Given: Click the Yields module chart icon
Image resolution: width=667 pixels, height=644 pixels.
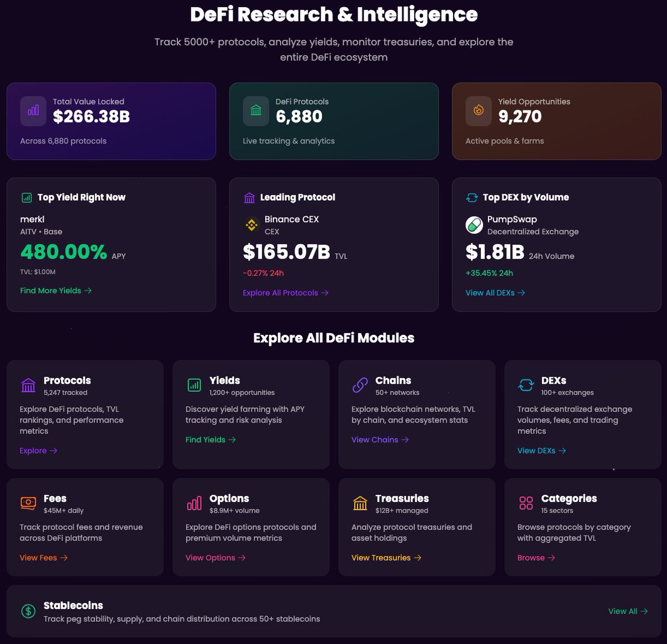Looking at the screenshot, I should point(194,385).
